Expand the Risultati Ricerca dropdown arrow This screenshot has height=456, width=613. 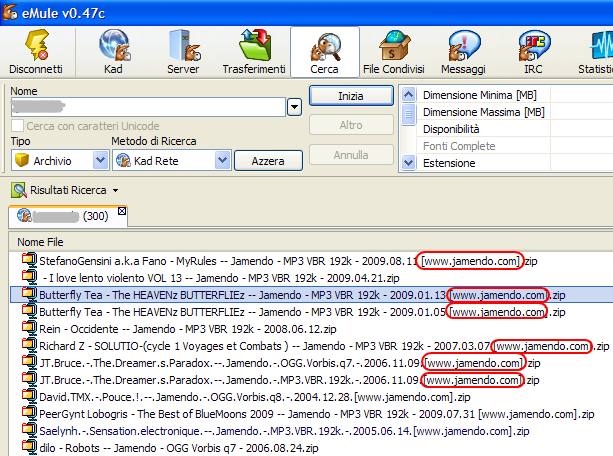click(115, 190)
